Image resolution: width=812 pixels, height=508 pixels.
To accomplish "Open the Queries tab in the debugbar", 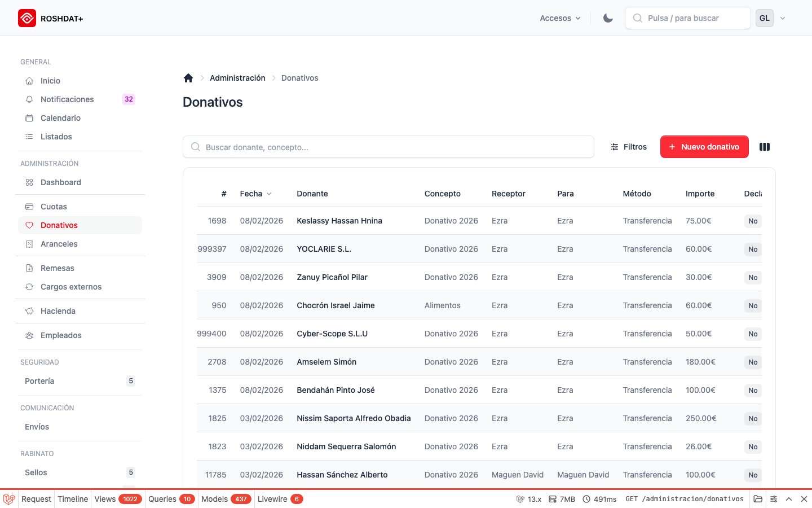I will pyautogui.click(x=162, y=499).
